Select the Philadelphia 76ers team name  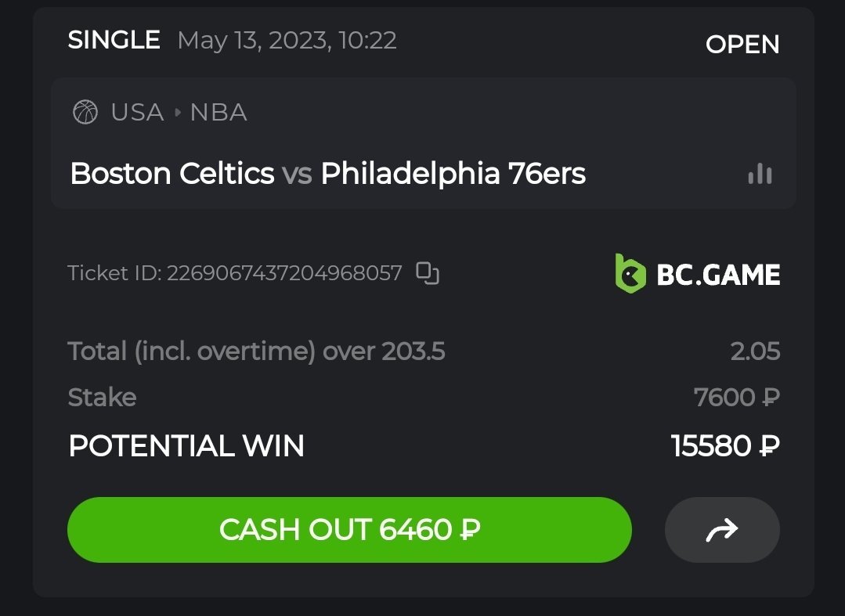453,174
